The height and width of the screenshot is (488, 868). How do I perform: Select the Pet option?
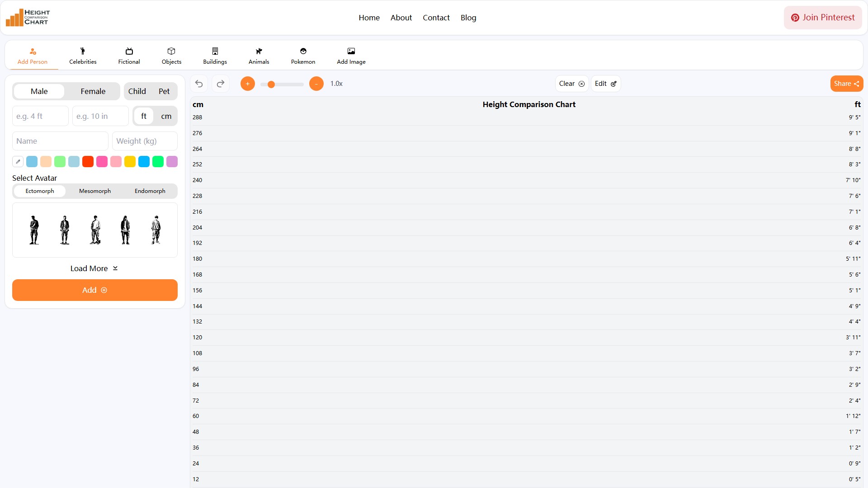[164, 91]
